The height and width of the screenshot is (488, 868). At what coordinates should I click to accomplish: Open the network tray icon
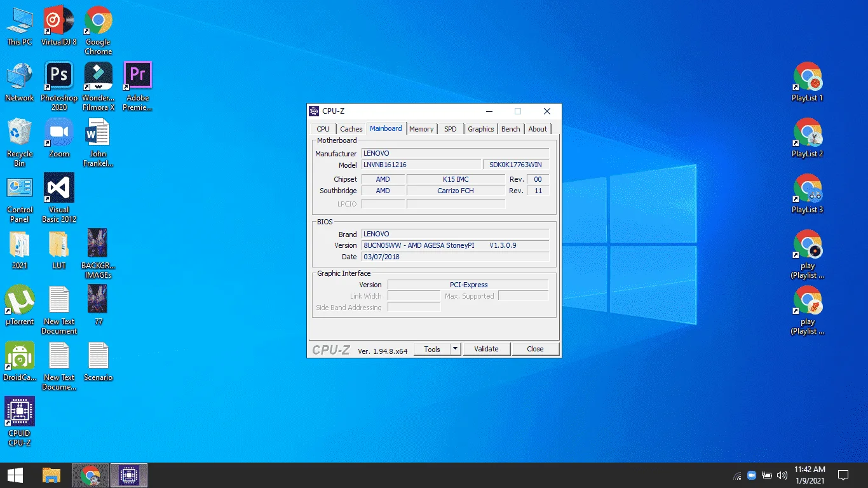click(737, 475)
